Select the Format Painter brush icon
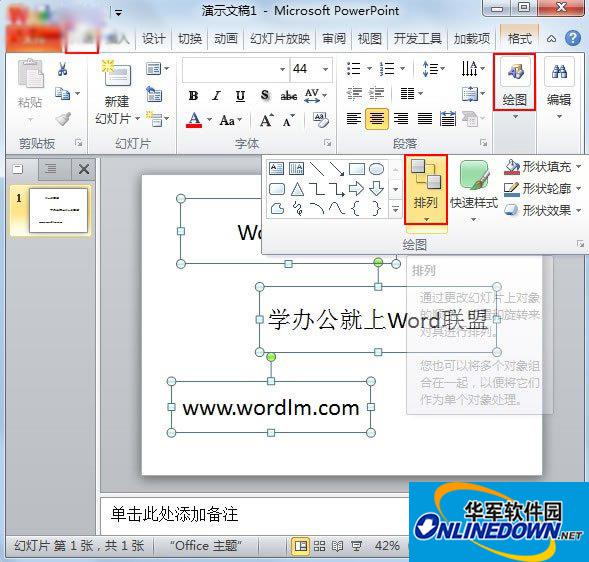 [63, 119]
